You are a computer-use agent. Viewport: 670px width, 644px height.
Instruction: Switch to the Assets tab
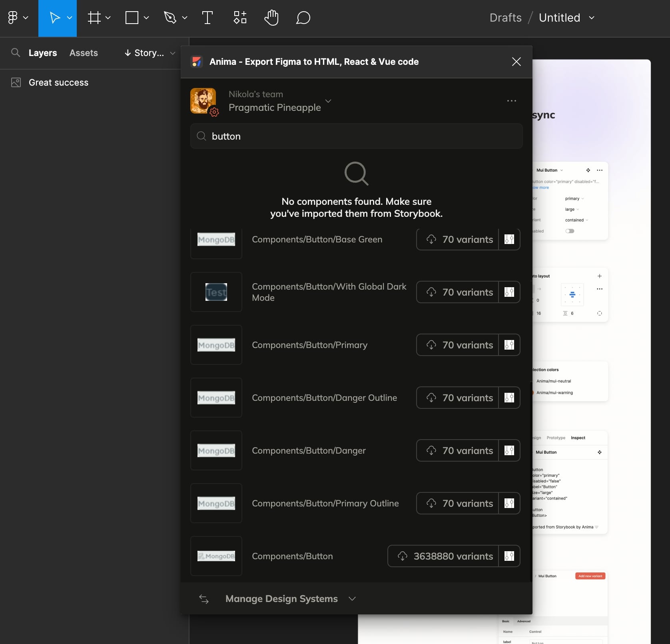pos(84,53)
